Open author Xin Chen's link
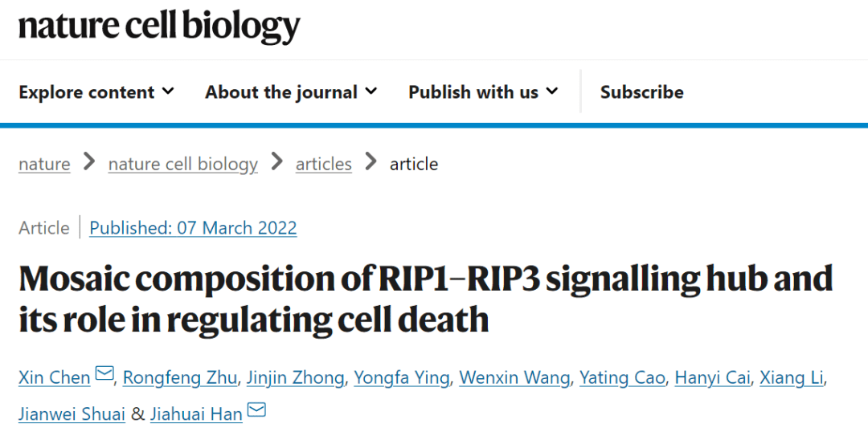Image resolution: width=868 pixels, height=440 pixels. coord(55,377)
